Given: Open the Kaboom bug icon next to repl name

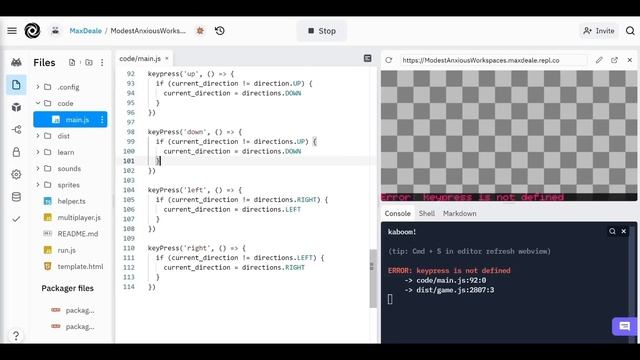Looking at the screenshot, I should [200, 31].
